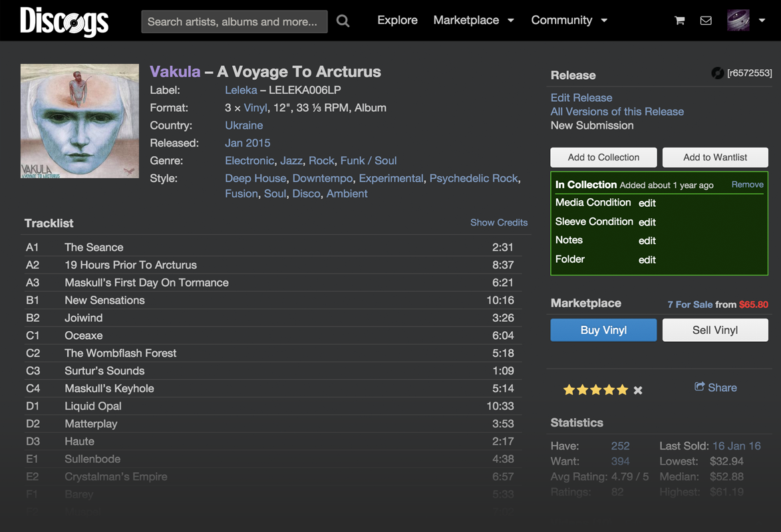Open All Versions of this Release
Image resolution: width=781 pixels, height=532 pixels.
coord(617,112)
